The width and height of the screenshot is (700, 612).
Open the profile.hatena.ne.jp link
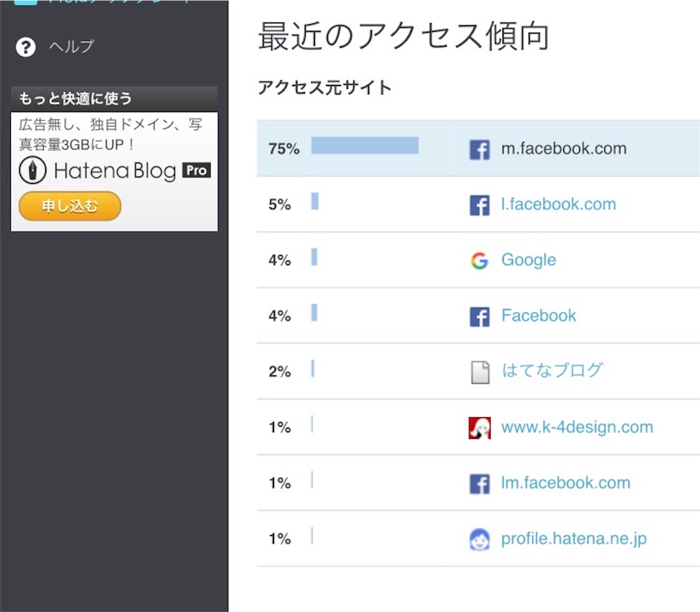tap(574, 539)
